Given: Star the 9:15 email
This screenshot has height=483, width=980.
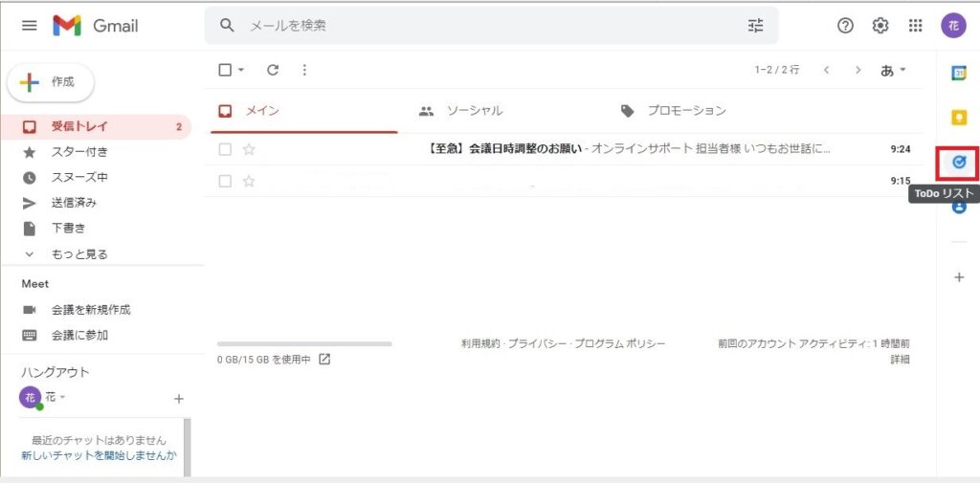Looking at the screenshot, I should [249, 181].
